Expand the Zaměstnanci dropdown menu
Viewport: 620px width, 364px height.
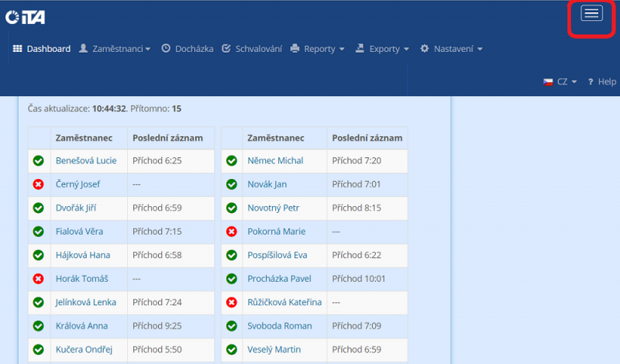click(115, 49)
